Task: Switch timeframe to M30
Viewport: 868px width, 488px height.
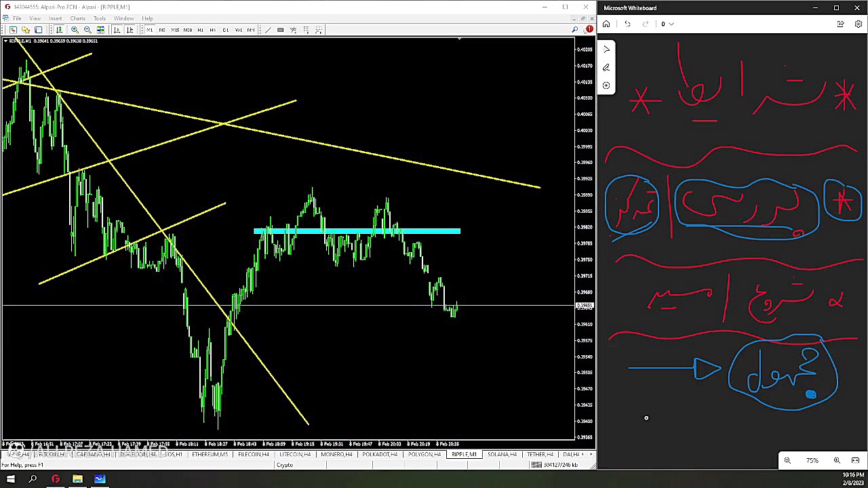Action: coord(188,30)
